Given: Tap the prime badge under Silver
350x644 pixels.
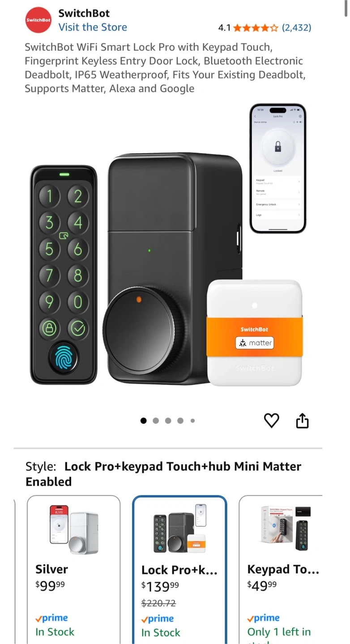Looking at the screenshot, I should pyautogui.click(x=51, y=618).
